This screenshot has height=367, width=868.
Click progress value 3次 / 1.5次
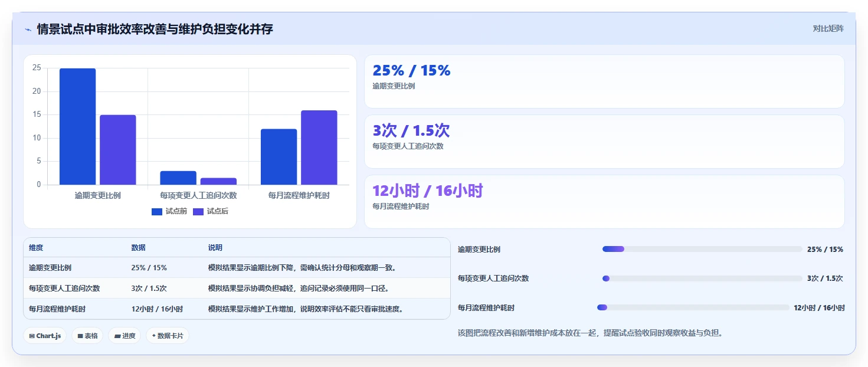[x=825, y=278]
